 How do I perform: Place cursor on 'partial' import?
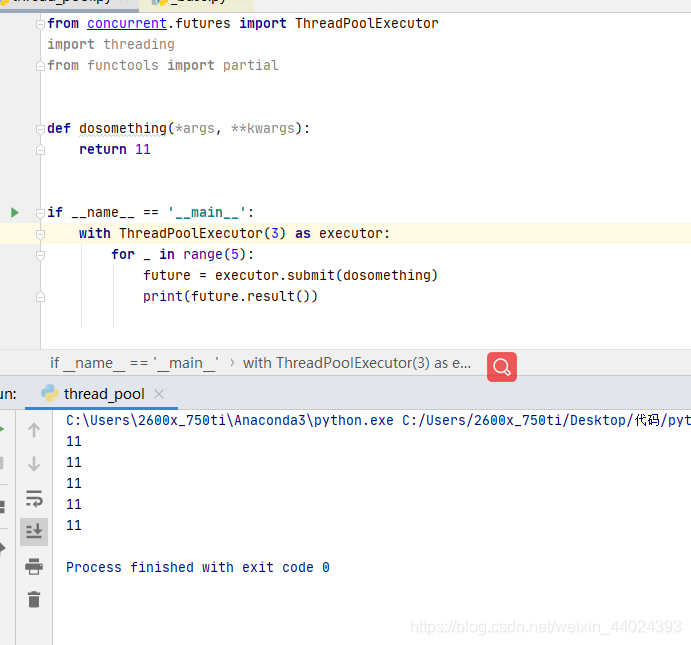pyautogui.click(x=250, y=65)
